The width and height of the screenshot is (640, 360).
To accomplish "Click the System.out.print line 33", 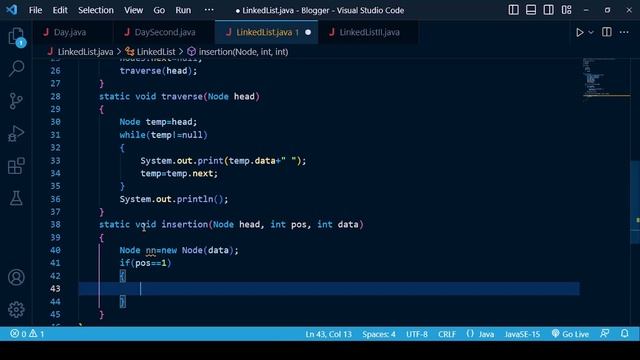I will (223, 161).
